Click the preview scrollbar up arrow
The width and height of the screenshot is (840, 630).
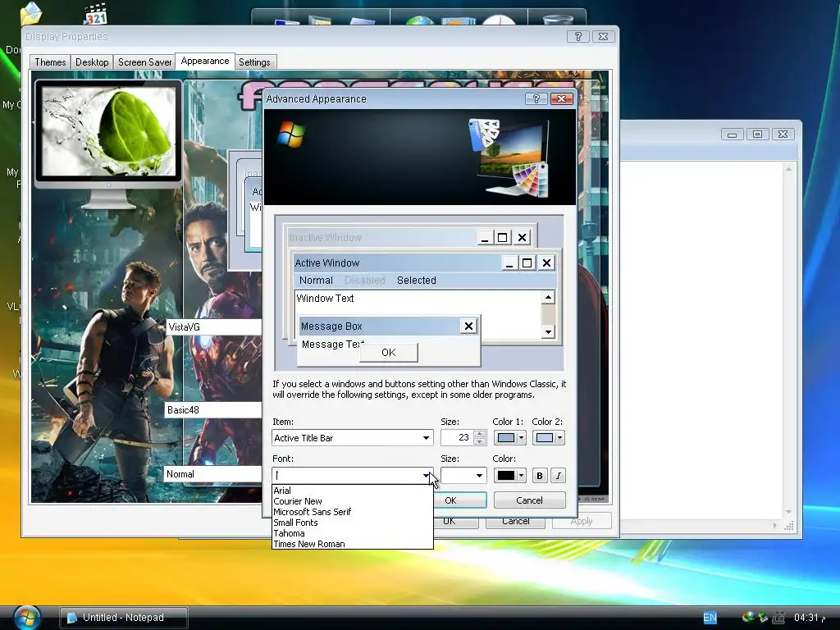[x=548, y=297]
